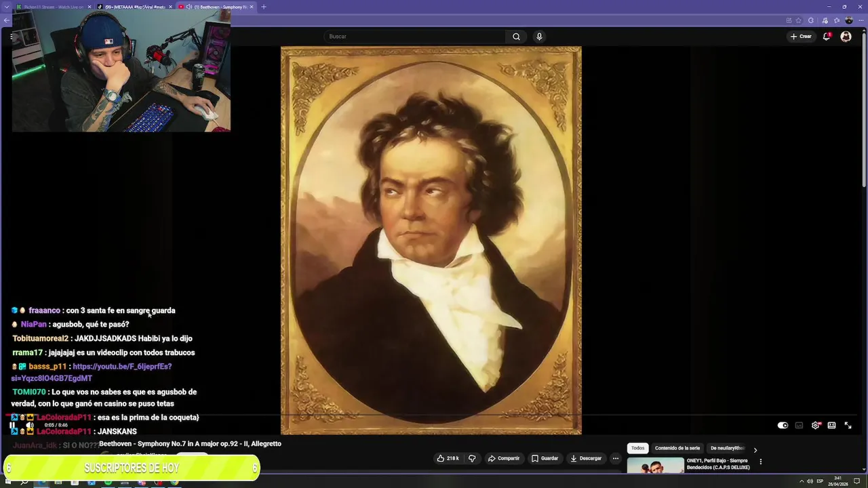Image resolution: width=868 pixels, height=488 pixels.
Task: Enter fullscreen mode in the player
Action: [848, 426]
